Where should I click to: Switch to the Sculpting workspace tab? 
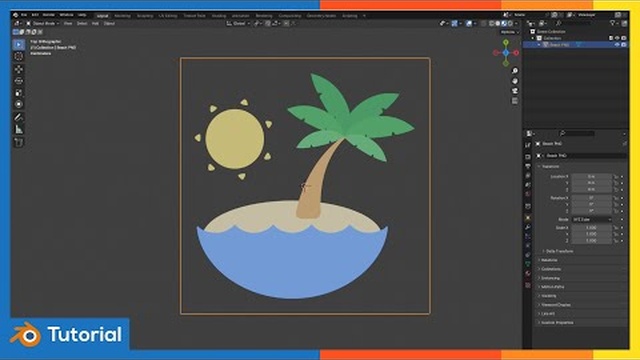click(145, 16)
